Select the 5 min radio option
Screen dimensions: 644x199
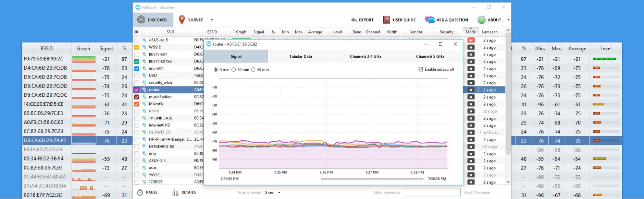[x=215, y=70]
